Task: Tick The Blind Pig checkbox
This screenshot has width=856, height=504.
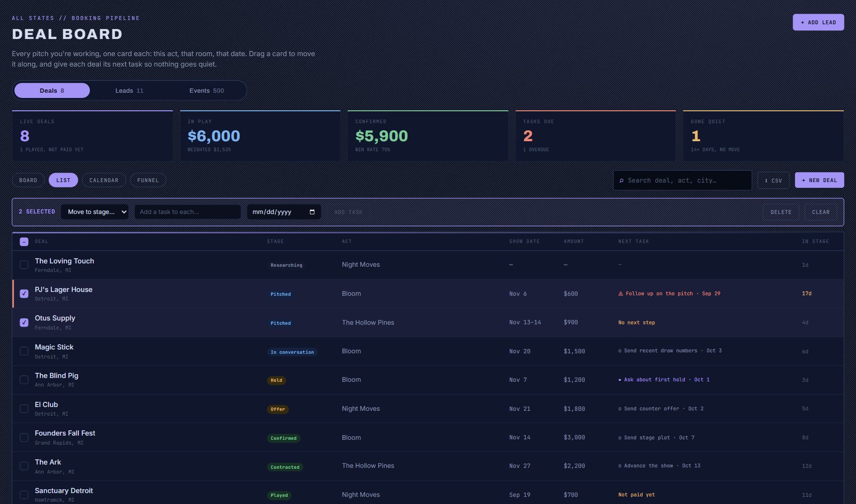Action: 24,380
